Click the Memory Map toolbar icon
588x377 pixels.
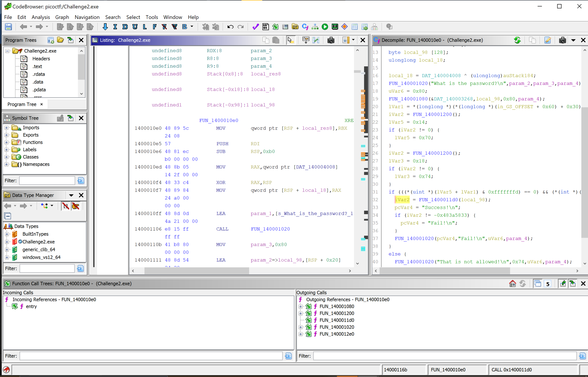click(335, 27)
